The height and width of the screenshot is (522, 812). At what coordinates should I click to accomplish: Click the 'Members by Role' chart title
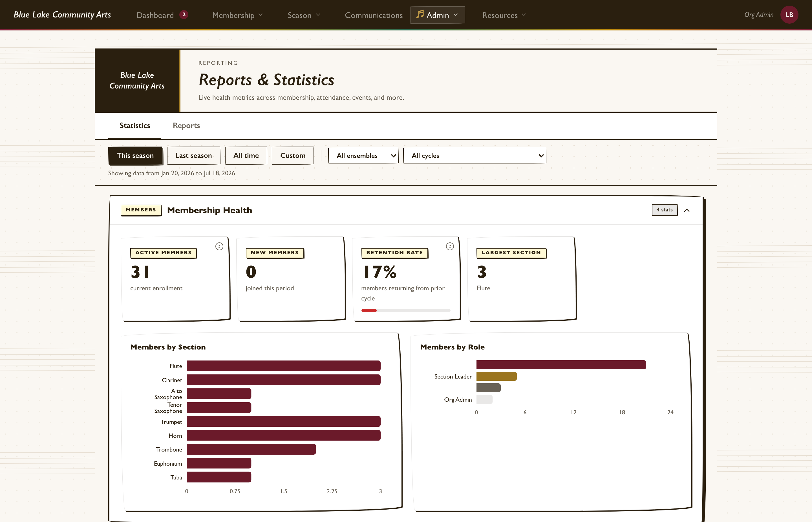point(452,347)
